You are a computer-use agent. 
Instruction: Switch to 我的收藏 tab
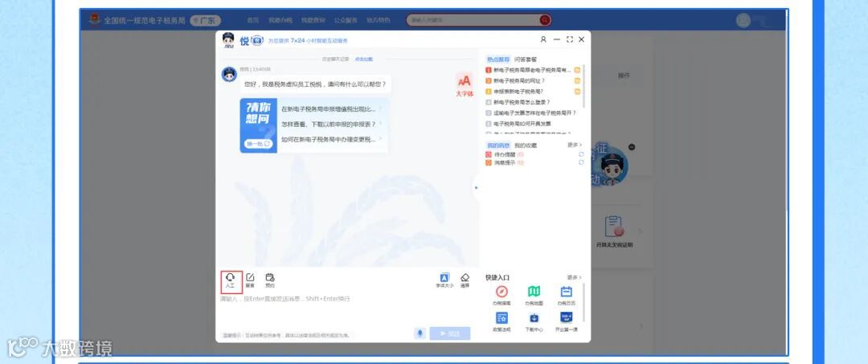click(x=526, y=145)
